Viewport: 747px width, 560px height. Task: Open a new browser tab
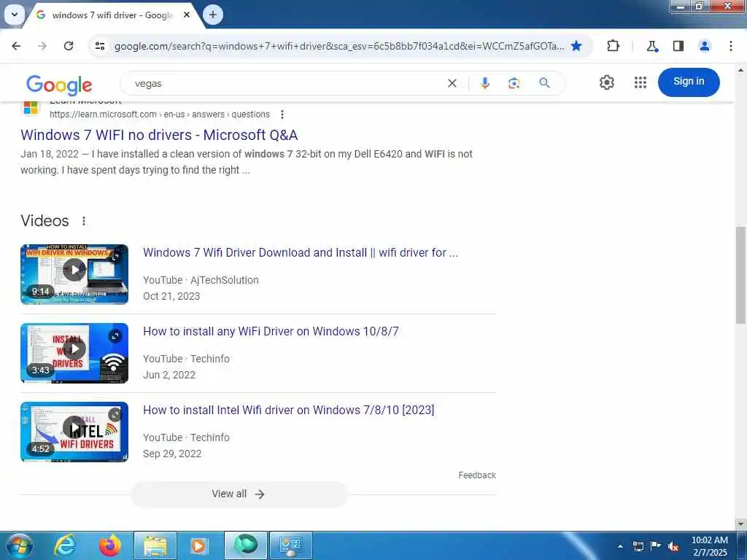click(x=213, y=15)
